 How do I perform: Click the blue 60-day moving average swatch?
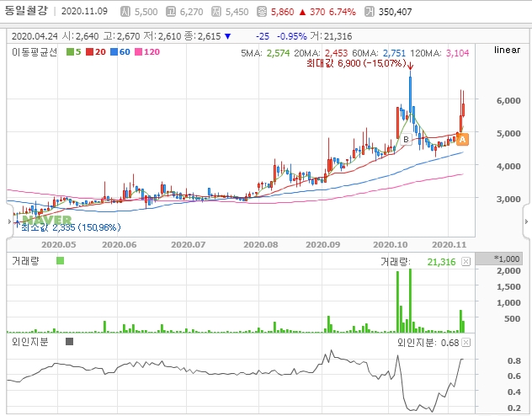(114, 52)
